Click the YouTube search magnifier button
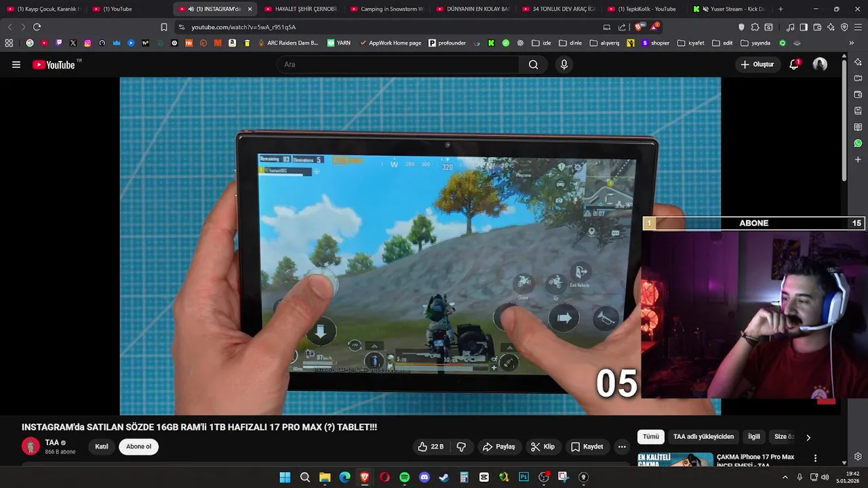The image size is (868, 488). 533,64
